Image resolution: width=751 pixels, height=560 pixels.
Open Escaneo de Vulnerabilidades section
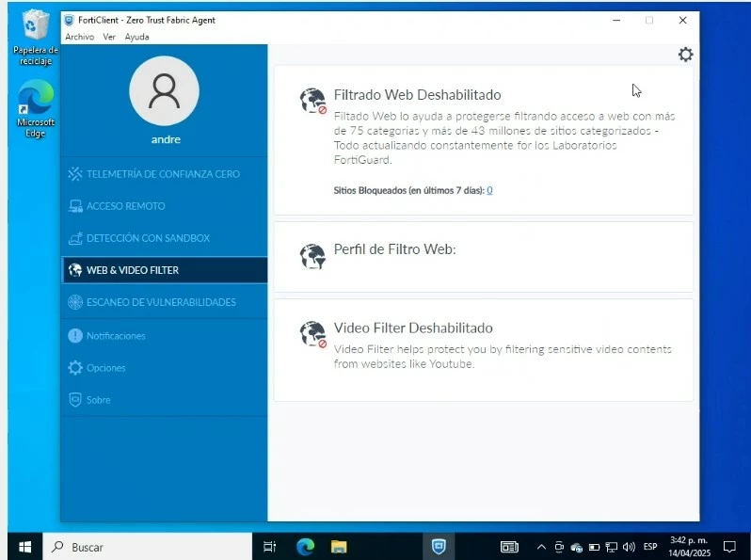[165, 302]
